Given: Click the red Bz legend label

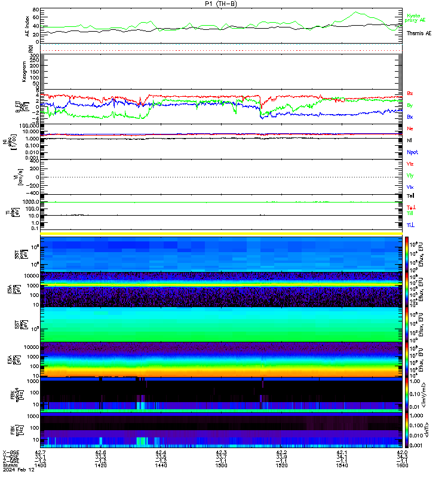Looking at the screenshot, I should (410, 93).
